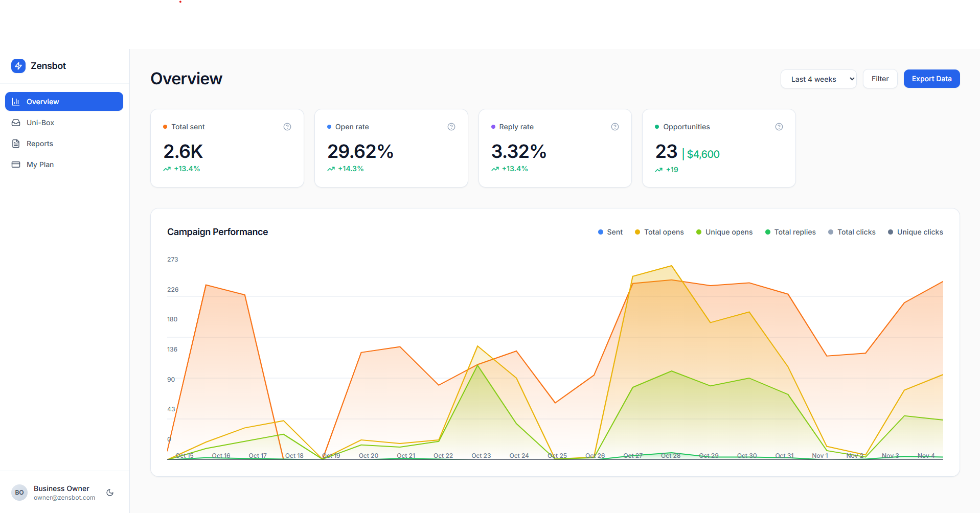Switch to the Uni-Box section
This screenshot has width=980, height=513.
click(40, 122)
